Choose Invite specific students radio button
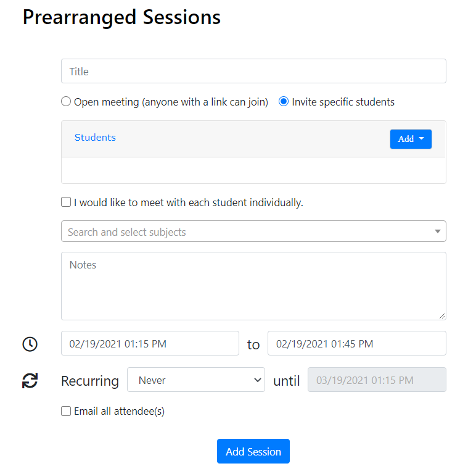This screenshot has height=474, width=476. pos(284,102)
